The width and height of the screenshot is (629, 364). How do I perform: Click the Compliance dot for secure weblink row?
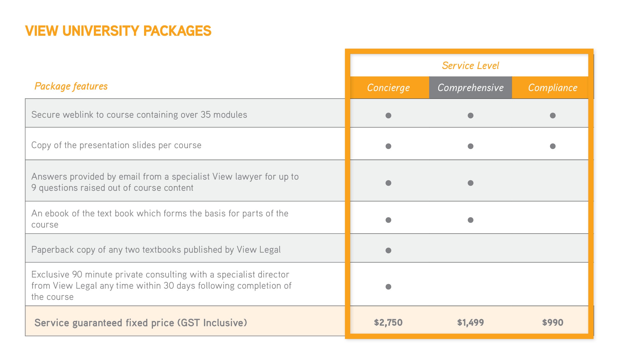(x=553, y=115)
